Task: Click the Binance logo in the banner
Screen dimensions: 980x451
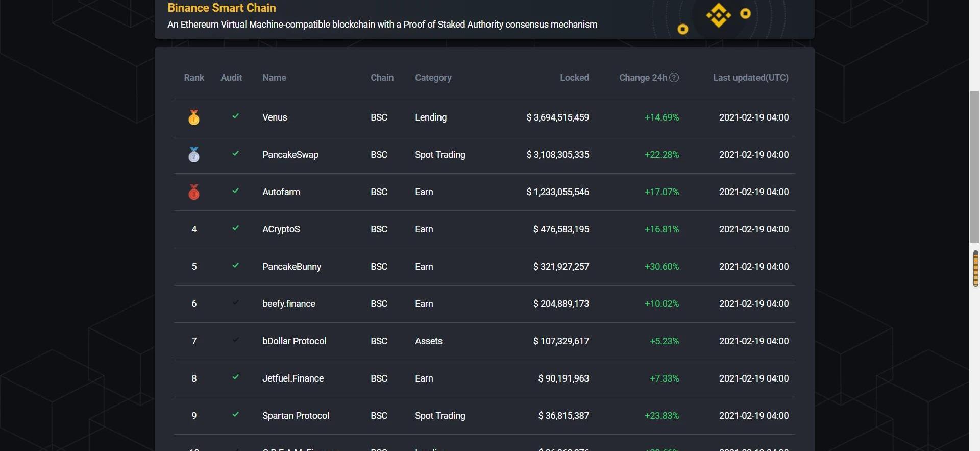Action: tap(718, 16)
